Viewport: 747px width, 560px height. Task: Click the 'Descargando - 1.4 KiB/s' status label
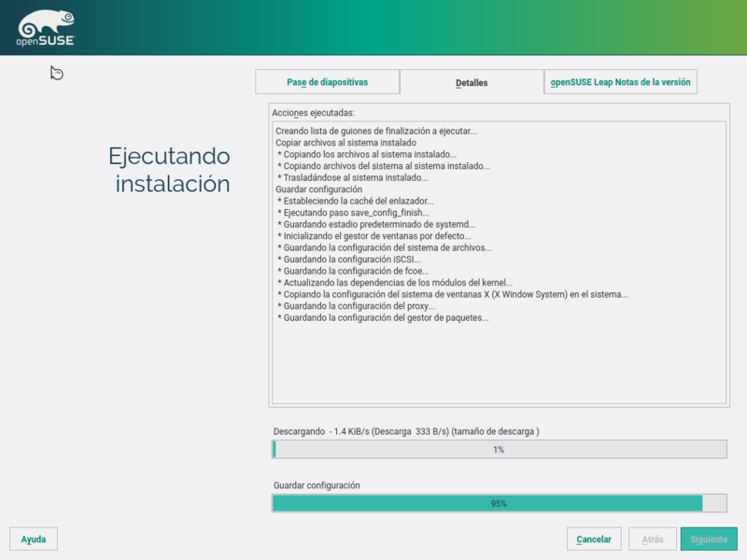click(406, 431)
